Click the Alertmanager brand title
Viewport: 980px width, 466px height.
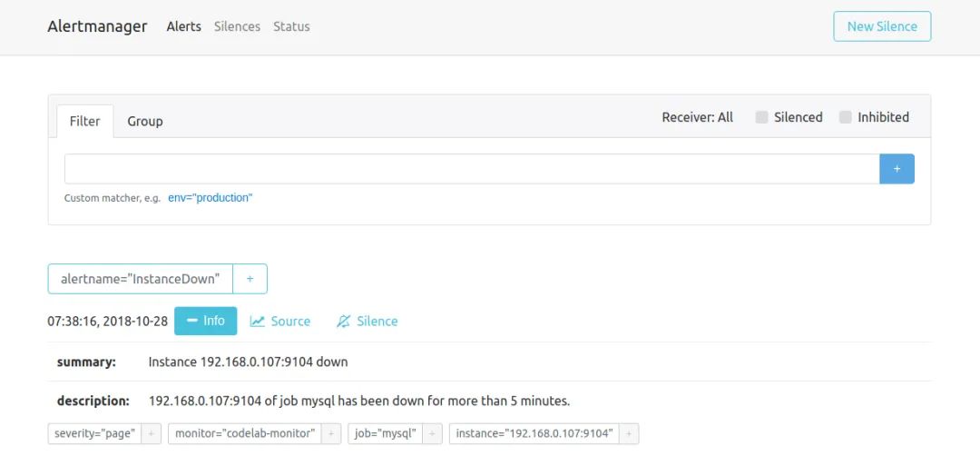click(97, 26)
